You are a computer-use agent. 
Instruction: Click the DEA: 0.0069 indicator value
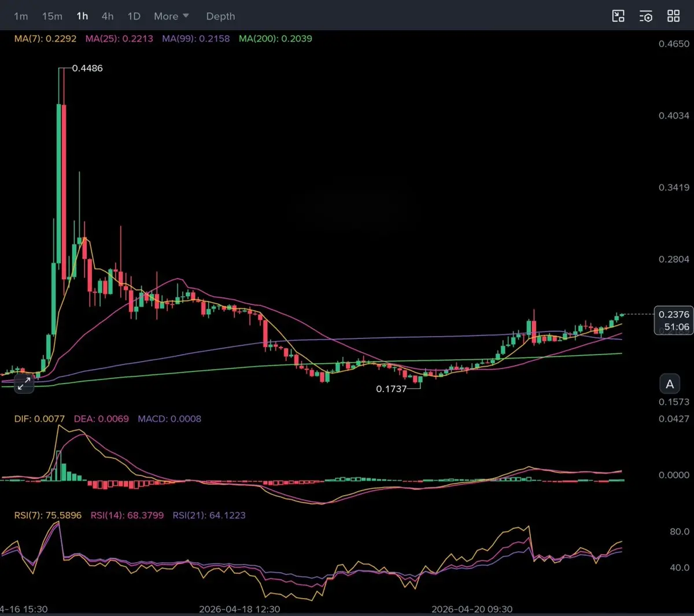[101, 419]
